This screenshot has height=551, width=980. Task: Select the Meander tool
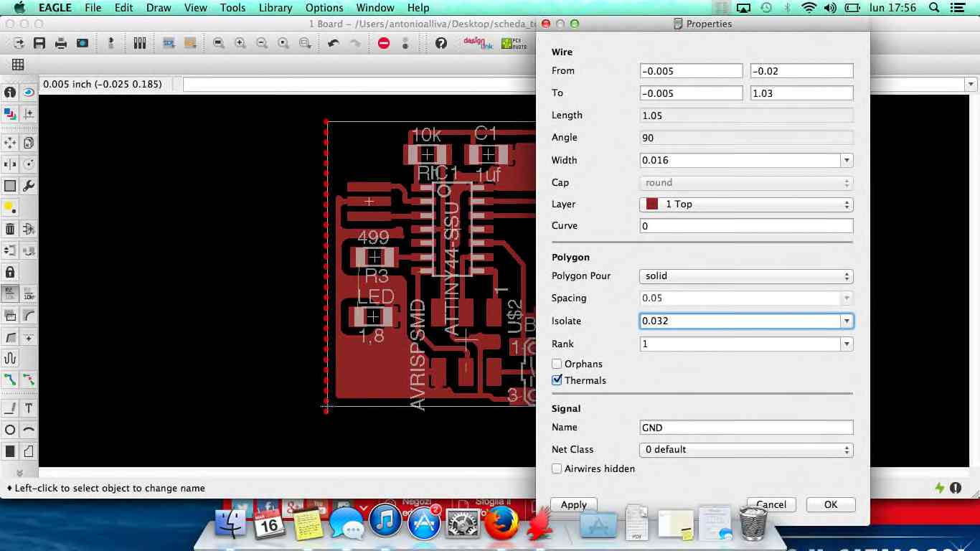click(10, 358)
